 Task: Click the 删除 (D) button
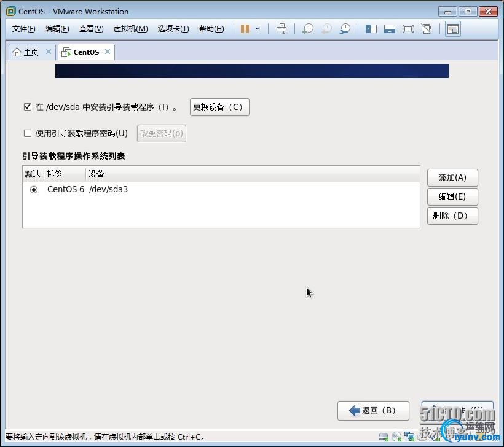click(452, 216)
